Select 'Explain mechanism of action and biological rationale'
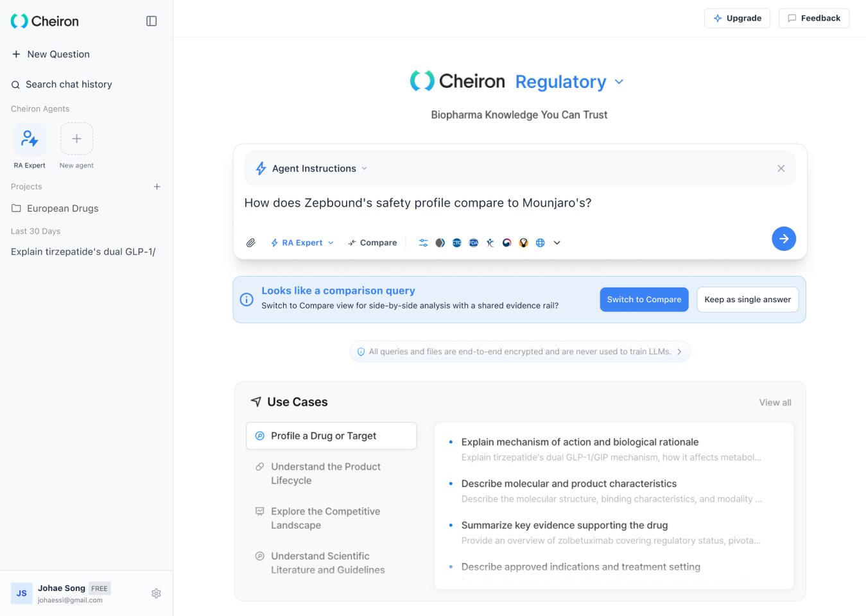866x616 pixels. [x=580, y=442]
